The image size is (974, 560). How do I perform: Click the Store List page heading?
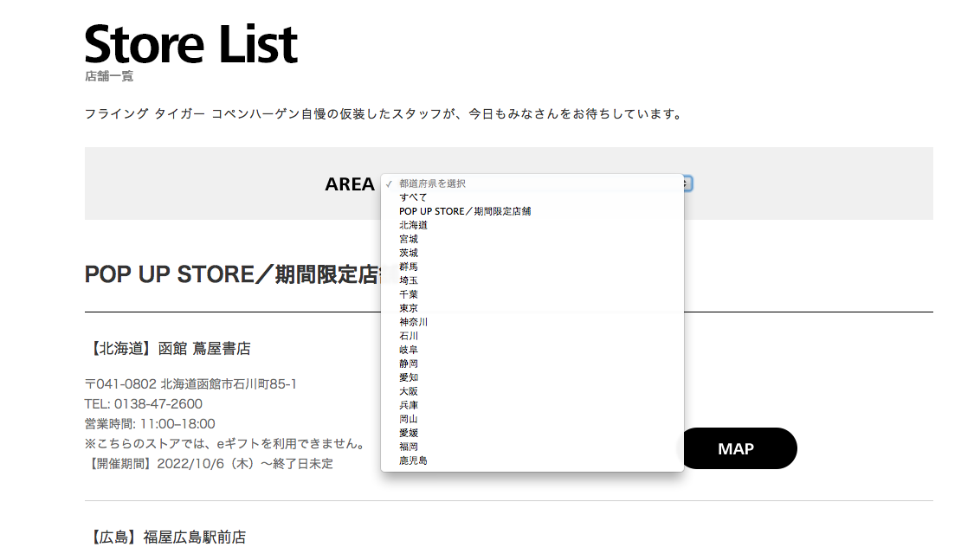[190, 44]
